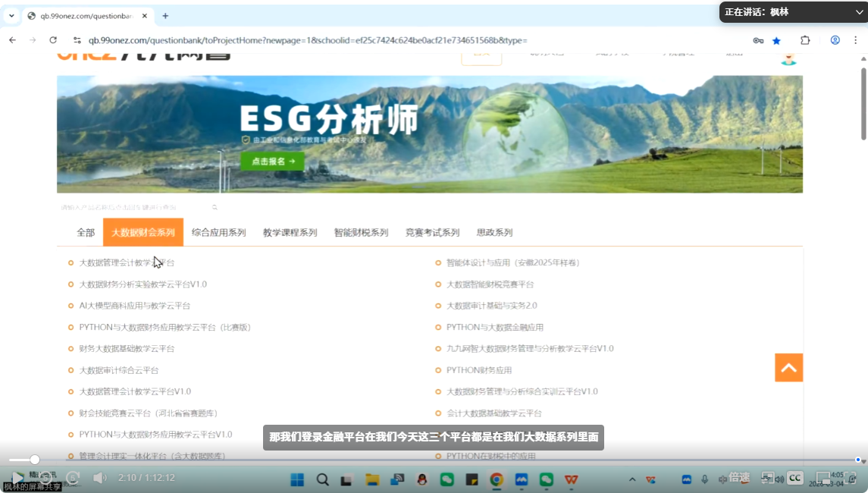Click the video player play button
This screenshot has height=493, width=868.
click(x=17, y=479)
